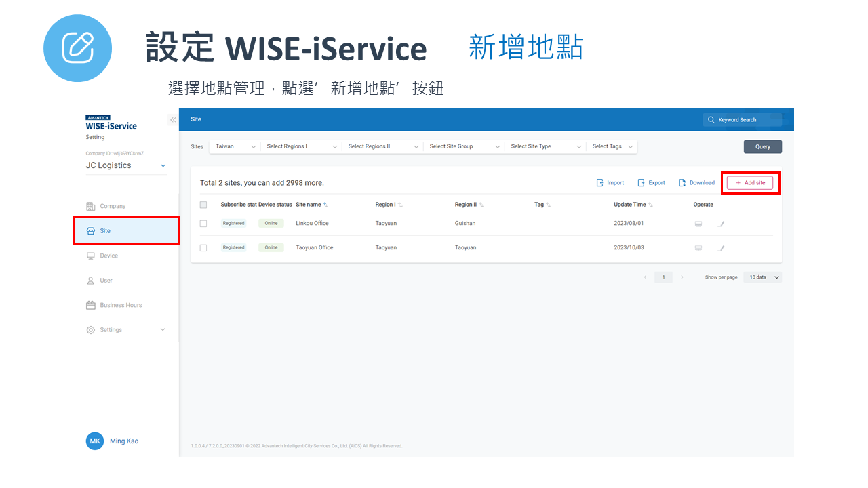This screenshot has height=488, width=868.
Task: Open the Select Regions I dropdown
Action: pyautogui.click(x=301, y=146)
